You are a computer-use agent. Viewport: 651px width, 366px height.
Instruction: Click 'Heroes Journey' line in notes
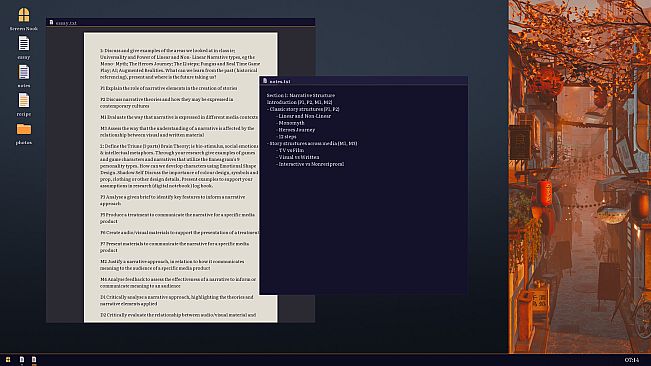point(296,130)
